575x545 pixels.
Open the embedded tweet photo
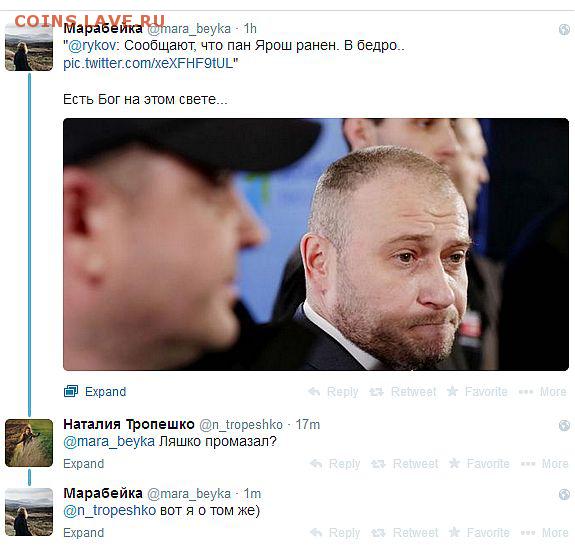tap(316, 244)
